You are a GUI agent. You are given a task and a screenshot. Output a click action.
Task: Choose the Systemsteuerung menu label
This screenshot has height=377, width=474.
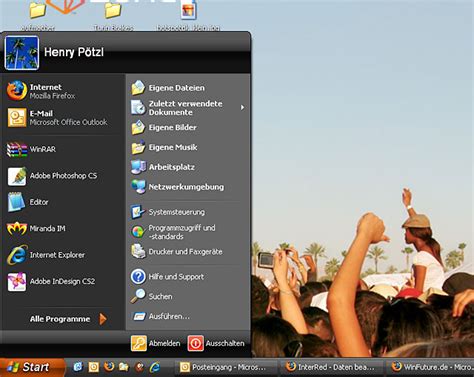click(x=177, y=212)
